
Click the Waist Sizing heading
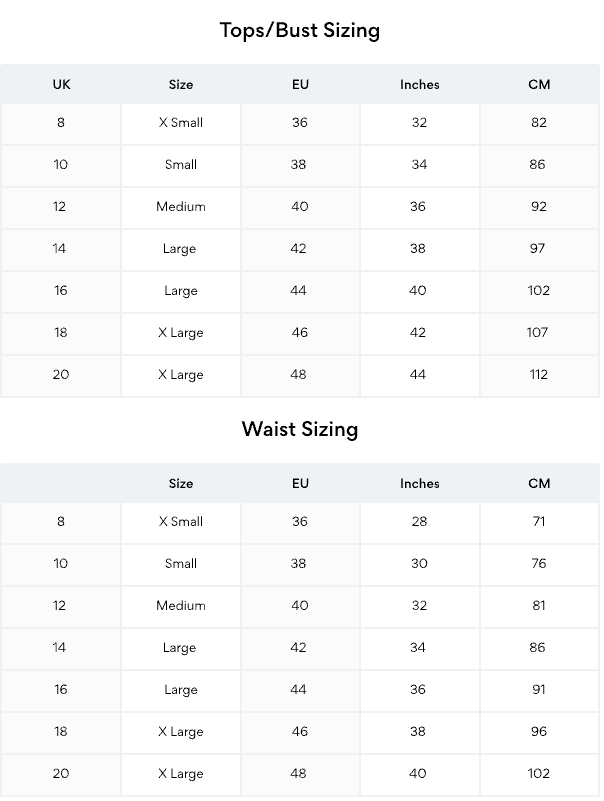click(300, 429)
